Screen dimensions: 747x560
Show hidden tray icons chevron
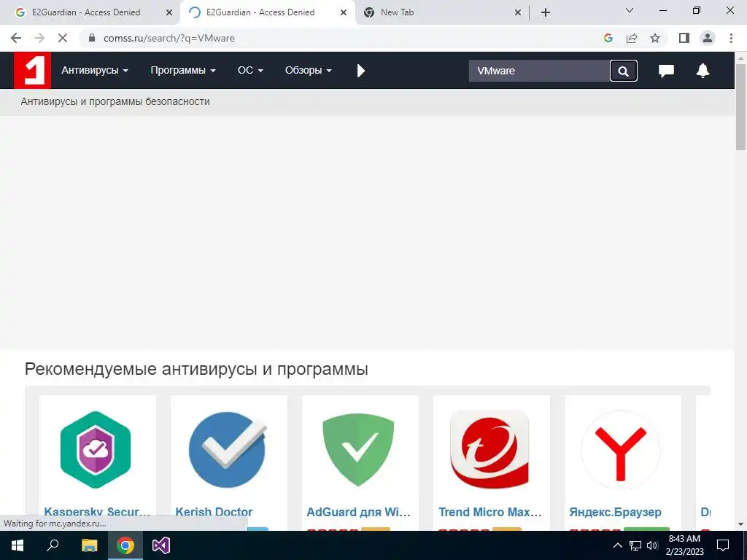pos(617,545)
